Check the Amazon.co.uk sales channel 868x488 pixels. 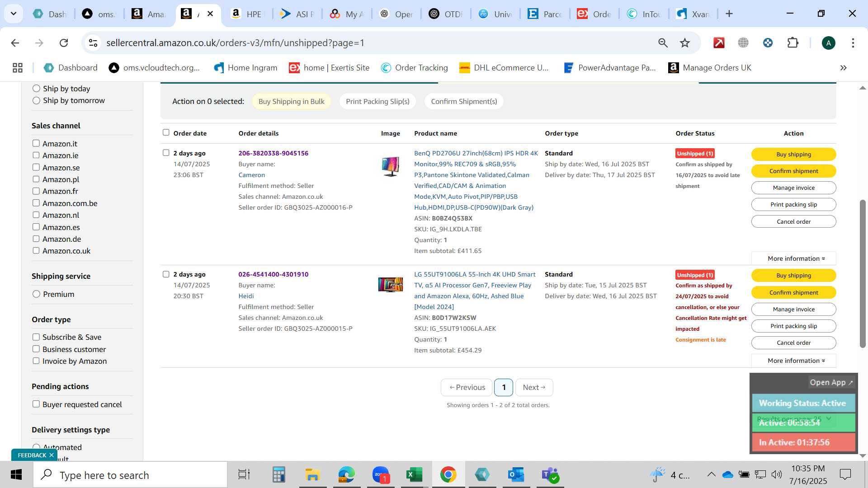click(x=36, y=250)
